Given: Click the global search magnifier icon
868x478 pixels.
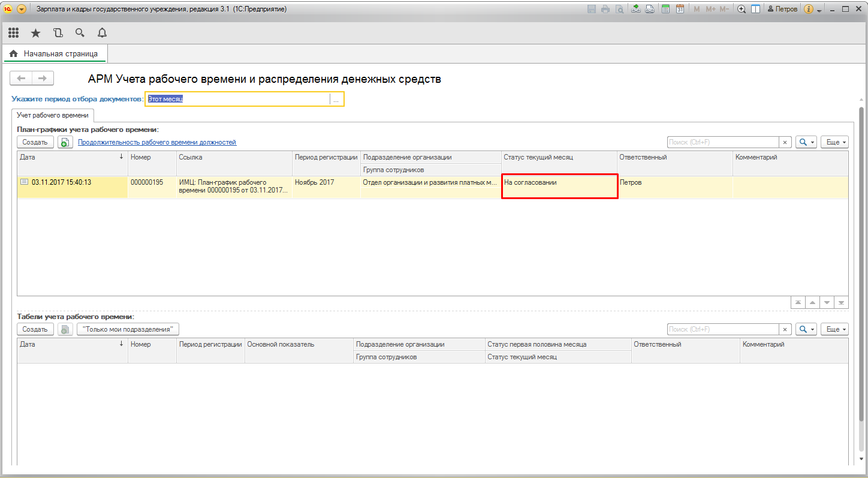Looking at the screenshot, I should pos(80,33).
